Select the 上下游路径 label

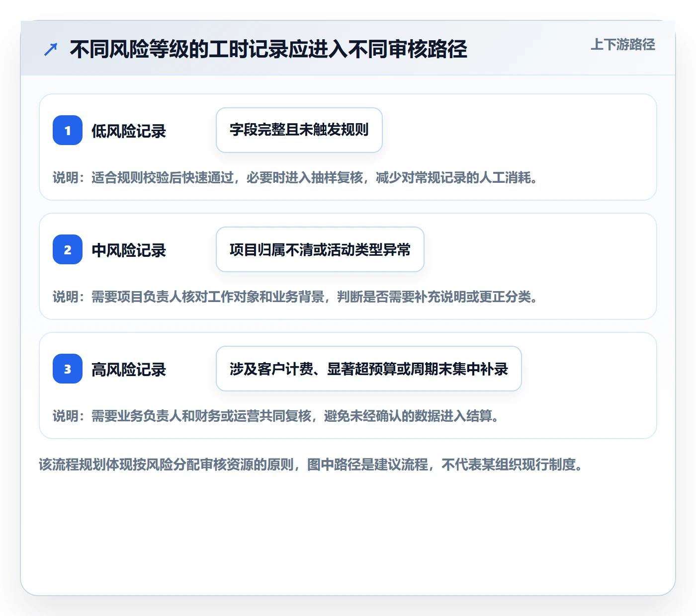[x=622, y=45]
